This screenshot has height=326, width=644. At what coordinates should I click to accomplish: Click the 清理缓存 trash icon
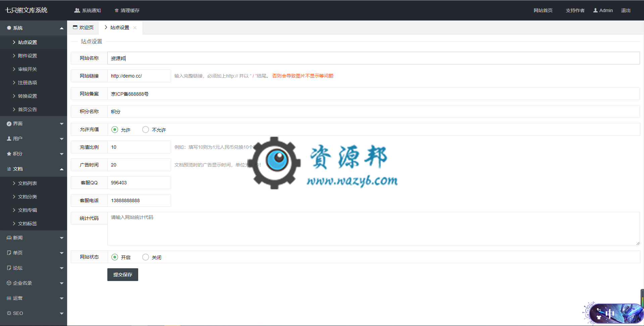tap(117, 10)
